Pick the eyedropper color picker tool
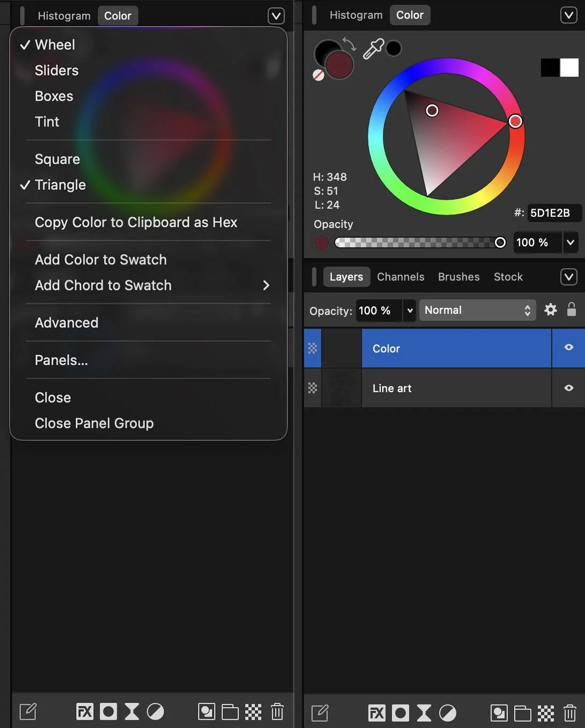Viewport: 585px width, 728px height. pos(374,49)
